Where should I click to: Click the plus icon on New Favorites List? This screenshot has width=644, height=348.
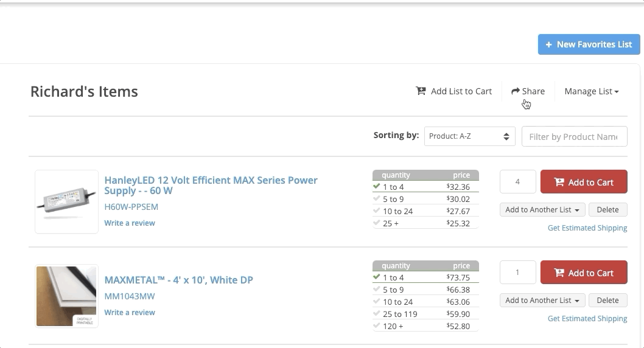pyautogui.click(x=548, y=44)
